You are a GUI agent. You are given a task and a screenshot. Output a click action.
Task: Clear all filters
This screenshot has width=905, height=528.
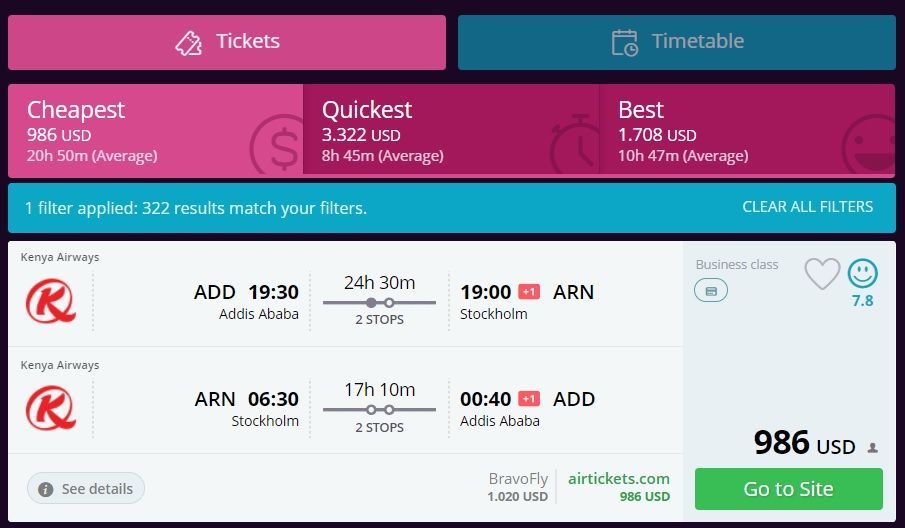[x=807, y=207]
